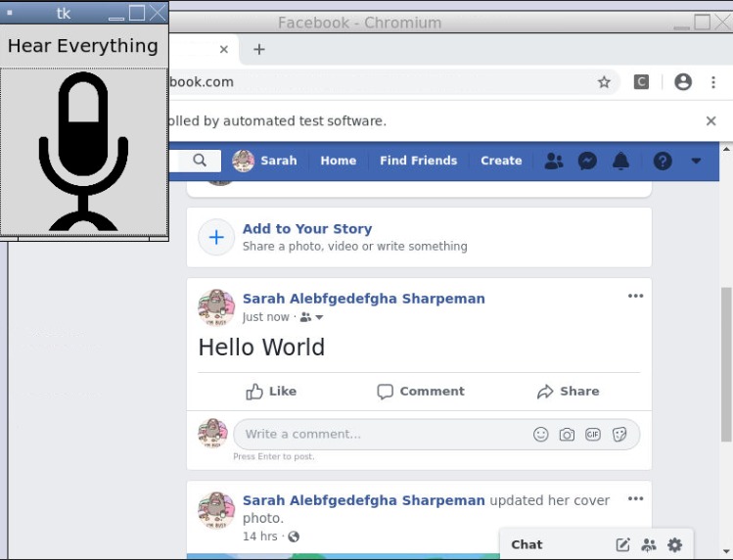Click the 14 hrs timestamp

pyautogui.click(x=260, y=537)
